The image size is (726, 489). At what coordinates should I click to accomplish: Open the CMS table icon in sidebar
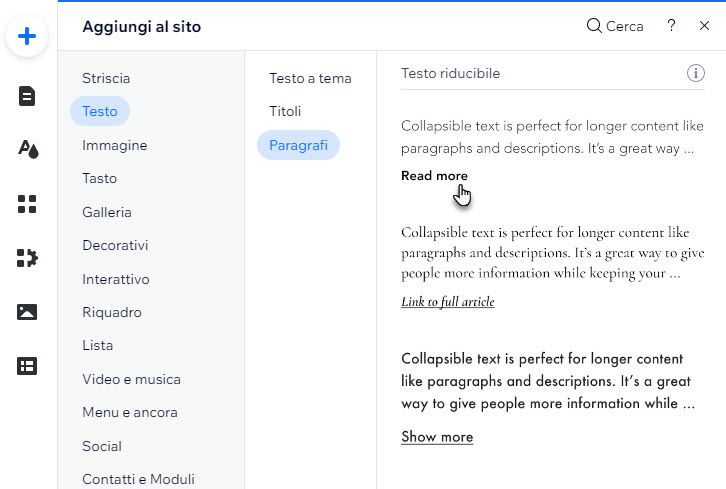point(27,366)
